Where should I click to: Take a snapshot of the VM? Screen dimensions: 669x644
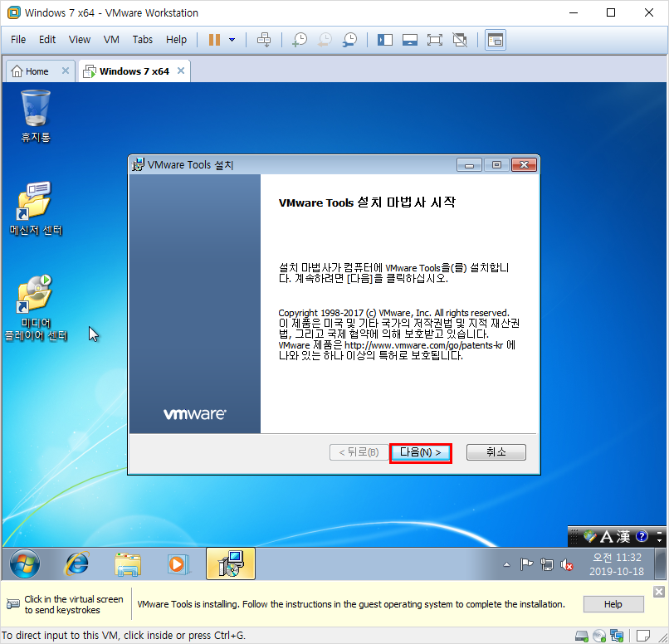(300, 40)
